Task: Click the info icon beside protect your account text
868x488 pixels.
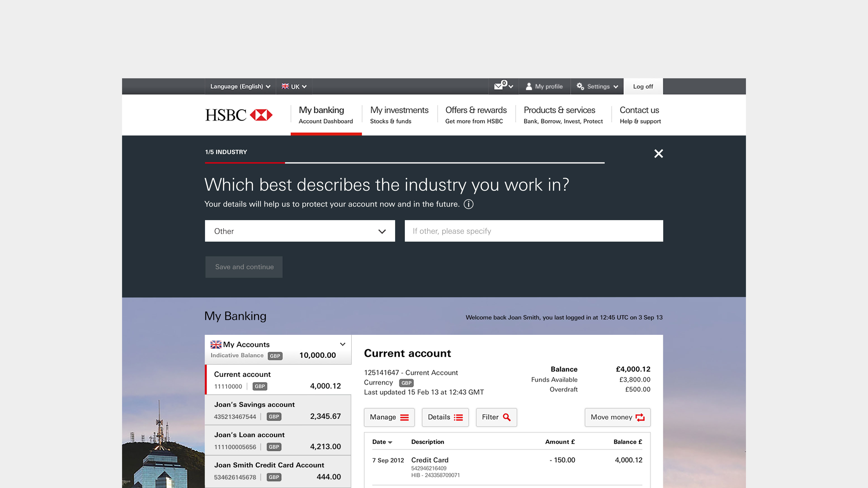Action: pyautogui.click(x=468, y=204)
